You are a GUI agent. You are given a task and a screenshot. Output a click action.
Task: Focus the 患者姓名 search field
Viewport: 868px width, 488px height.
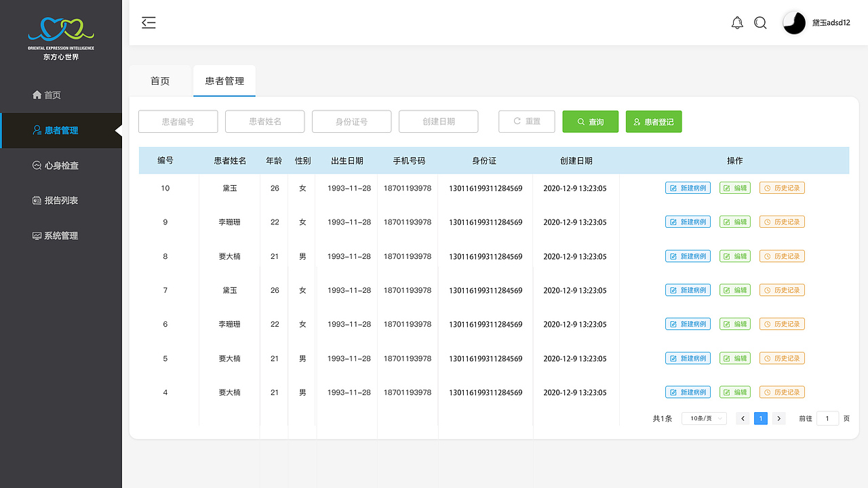265,121
